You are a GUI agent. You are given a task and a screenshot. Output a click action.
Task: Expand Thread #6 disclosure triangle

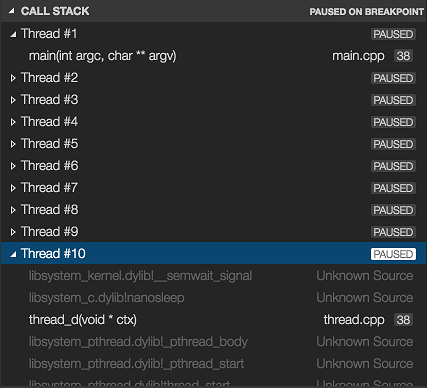coord(13,166)
